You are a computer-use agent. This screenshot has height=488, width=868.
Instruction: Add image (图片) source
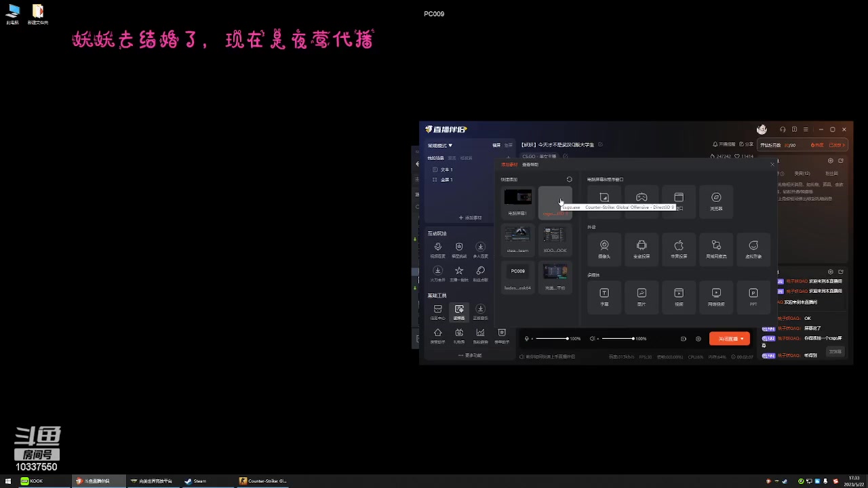[642, 296]
